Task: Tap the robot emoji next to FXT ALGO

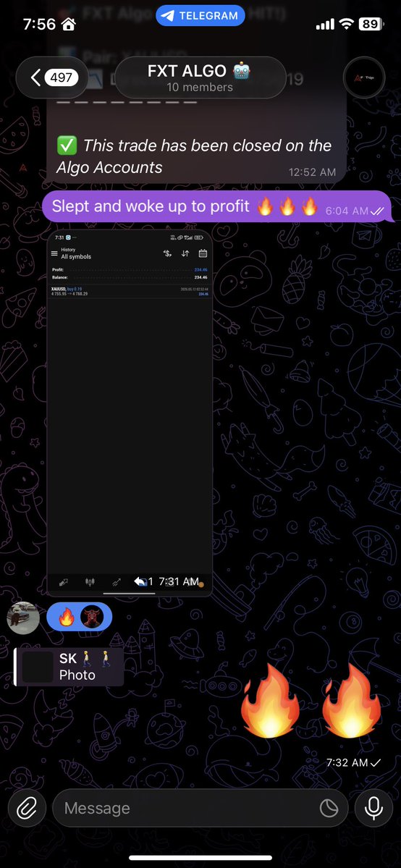Action: (242, 70)
